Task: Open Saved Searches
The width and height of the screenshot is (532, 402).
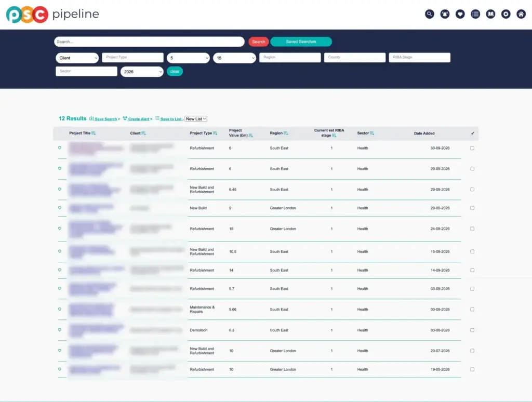Action: coord(301,42)
